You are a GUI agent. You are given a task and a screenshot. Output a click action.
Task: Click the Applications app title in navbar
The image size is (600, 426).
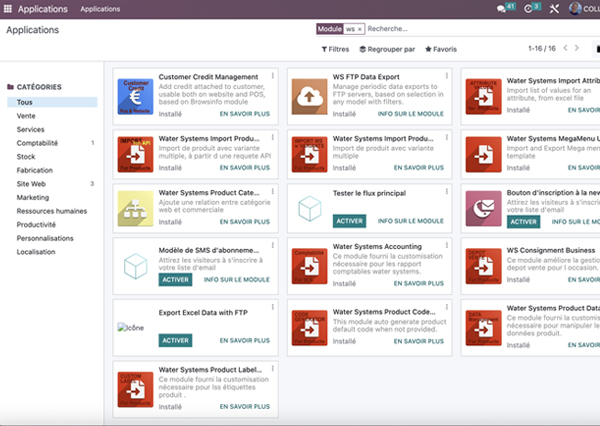[42, 9]
